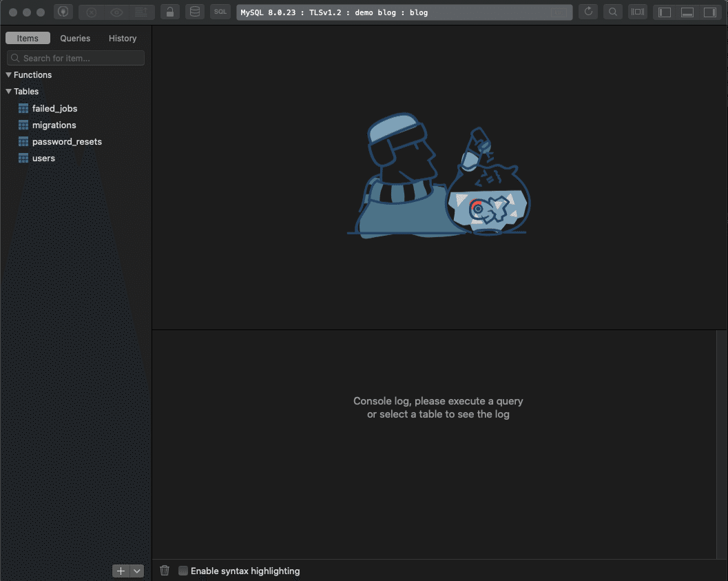
Task: Click the trash icon to clear console
Action: [165, 571]
